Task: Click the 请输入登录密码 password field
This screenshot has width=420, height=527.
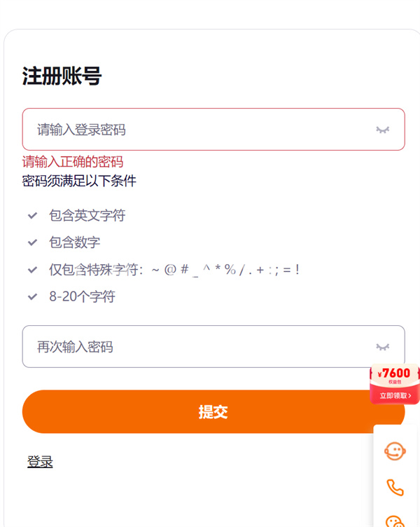Action: 213,130
